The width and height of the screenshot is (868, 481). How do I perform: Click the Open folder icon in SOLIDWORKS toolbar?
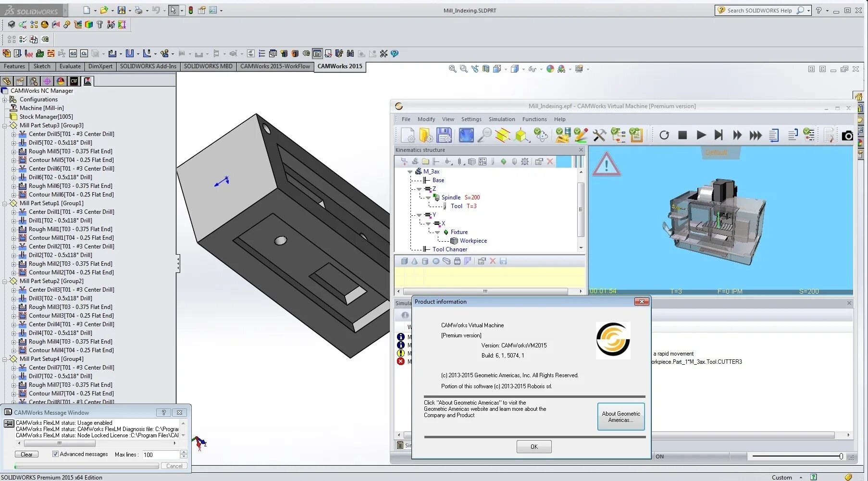point(103,10)
